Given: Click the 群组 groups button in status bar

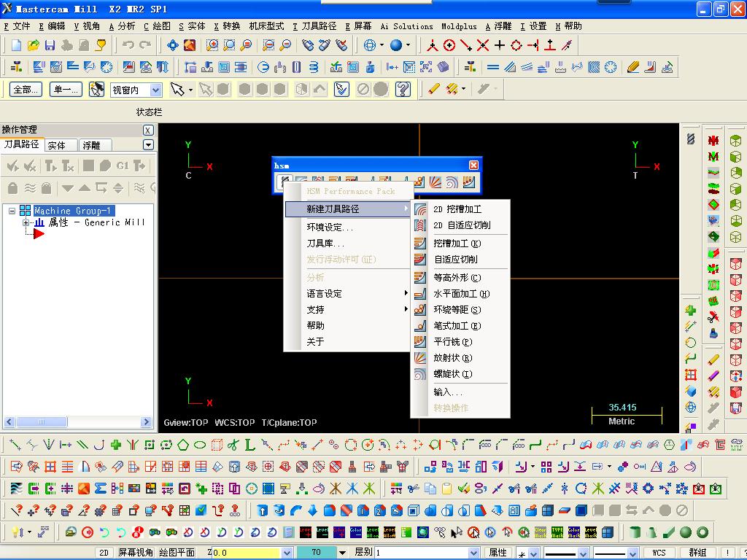Looking at the screenshot, I should pyautogui.click(x=697, y=553).
